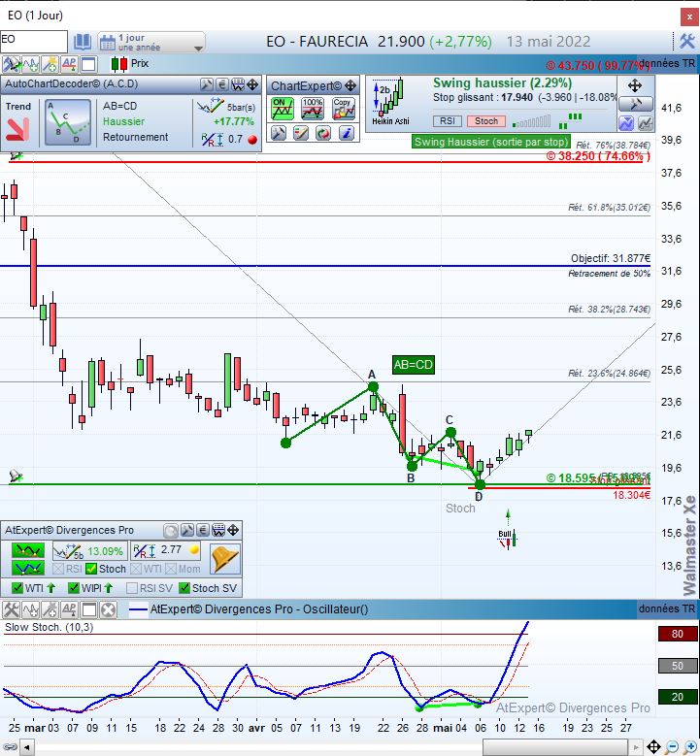Click ChartExpert Copy icon
The width and height of the screenshot is (700, 756).
pos(344,109)
